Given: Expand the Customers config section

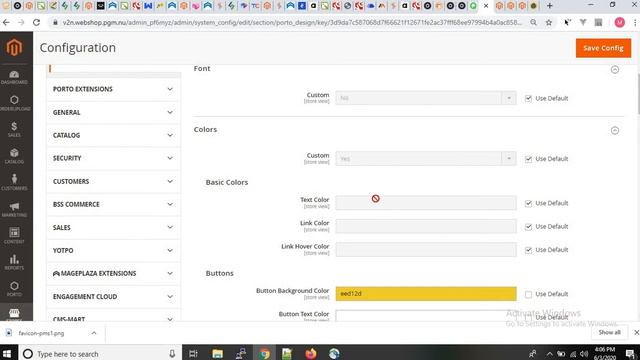Looking at the screenshot, I should [113, 181].
